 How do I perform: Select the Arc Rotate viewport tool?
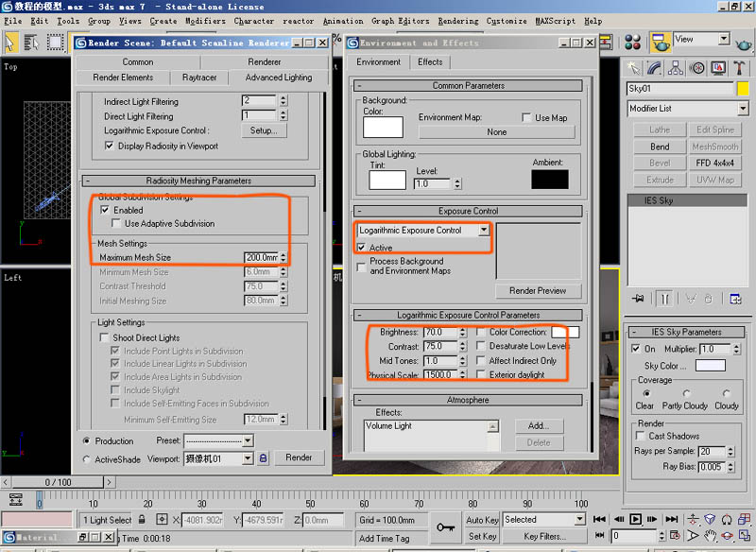coord(727,536)
